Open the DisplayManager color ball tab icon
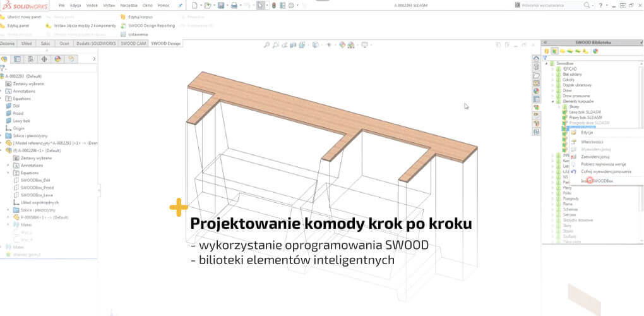This screenshot has height=316, width=644. coord(58,59)
